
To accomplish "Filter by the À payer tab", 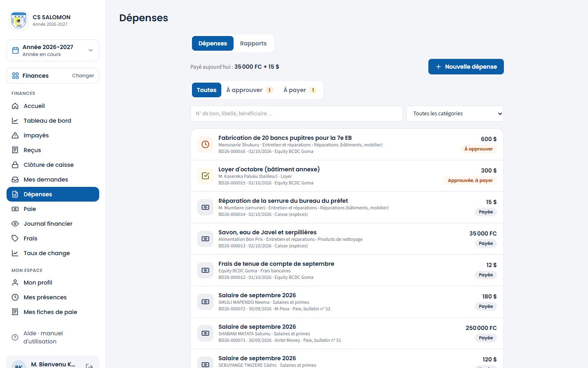I will pyautogui.click(x=300, y=90).
